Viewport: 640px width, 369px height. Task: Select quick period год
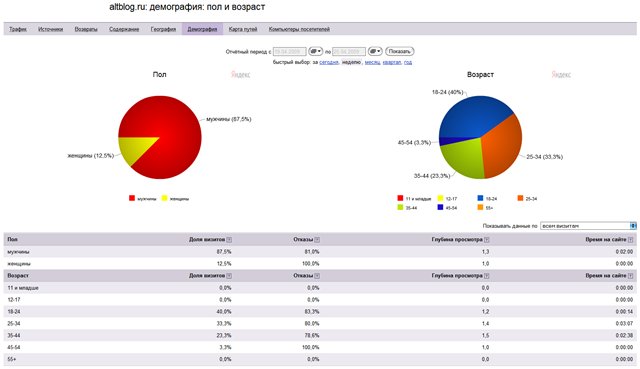[x=408, y=62]
